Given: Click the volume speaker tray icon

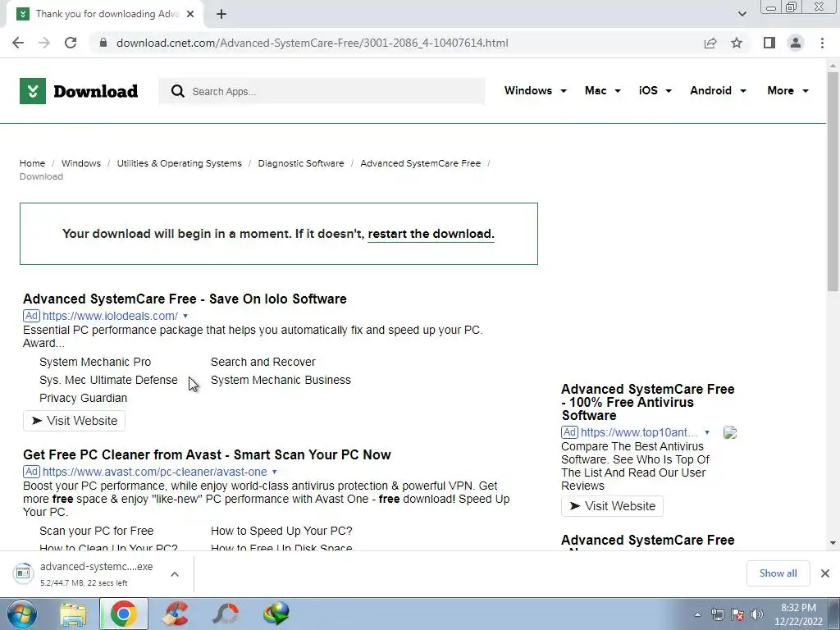Looking at the screenshot, I should [x=756, y=614].
